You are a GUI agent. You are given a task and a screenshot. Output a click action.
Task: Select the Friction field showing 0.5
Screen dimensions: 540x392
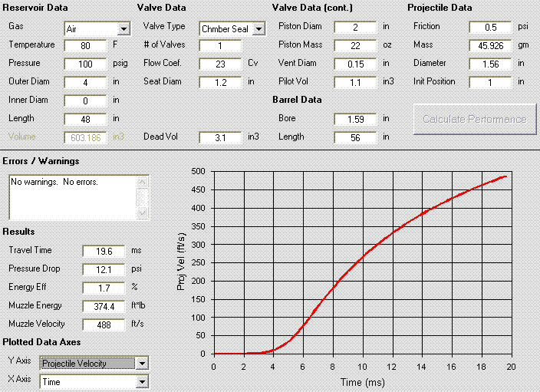[490, 27]
